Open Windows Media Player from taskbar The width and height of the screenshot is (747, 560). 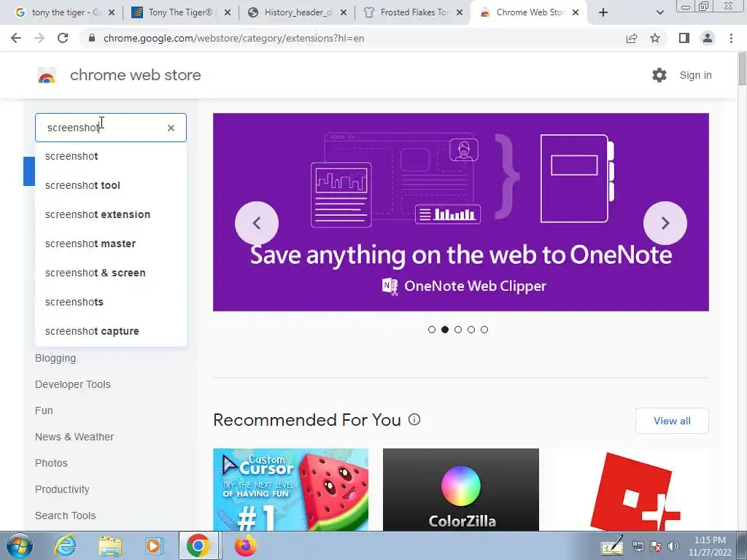(154, 545)
